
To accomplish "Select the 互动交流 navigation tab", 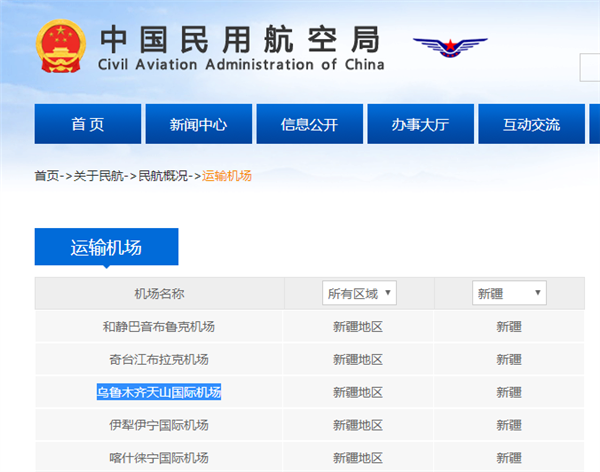I will click(532, 124).
